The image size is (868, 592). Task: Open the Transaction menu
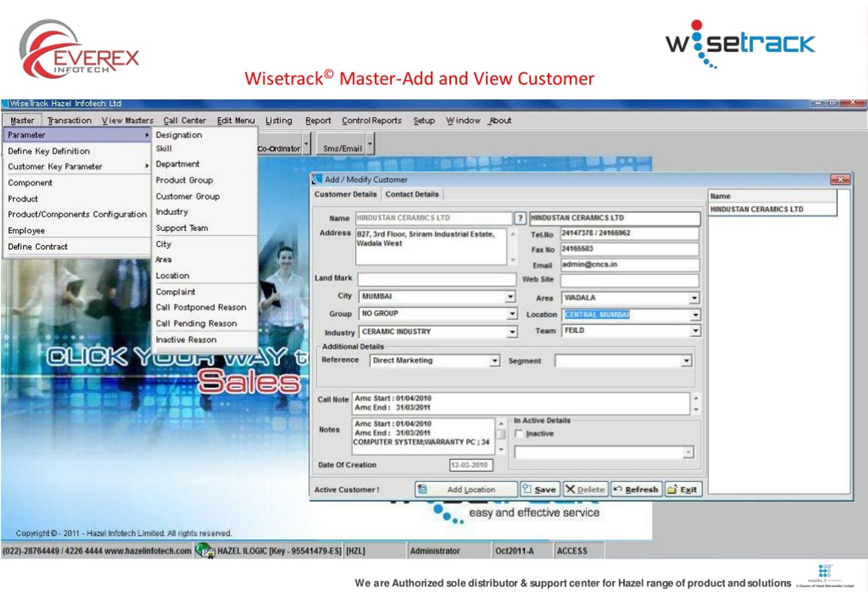pos(70,120)
